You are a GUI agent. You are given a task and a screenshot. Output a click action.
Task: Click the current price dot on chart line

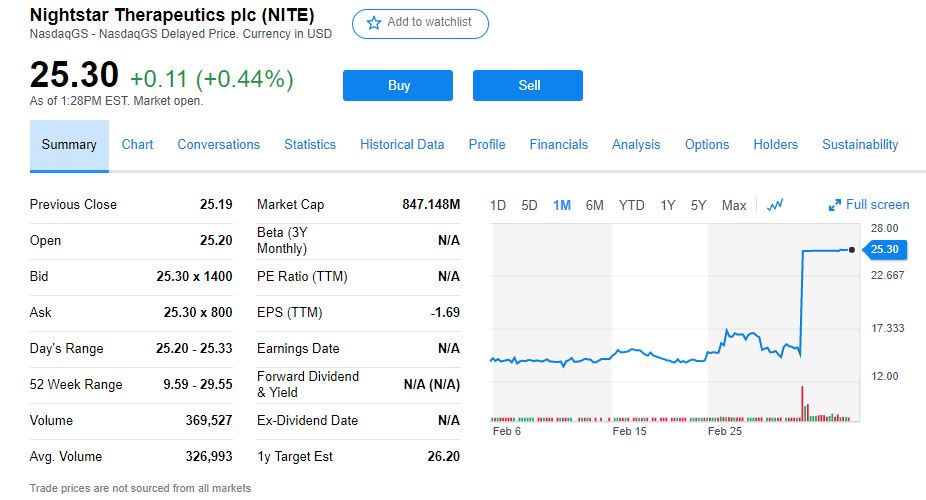pyautogui.click(x=852, y=250)
